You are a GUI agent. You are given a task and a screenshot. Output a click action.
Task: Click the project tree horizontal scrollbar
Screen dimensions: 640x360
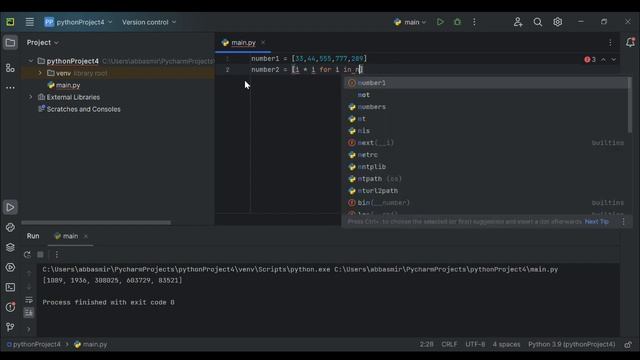tap(96, 223)
